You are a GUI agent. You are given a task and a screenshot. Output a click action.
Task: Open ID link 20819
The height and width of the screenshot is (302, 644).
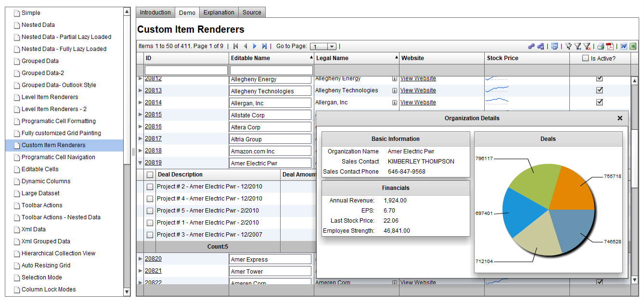153,163
